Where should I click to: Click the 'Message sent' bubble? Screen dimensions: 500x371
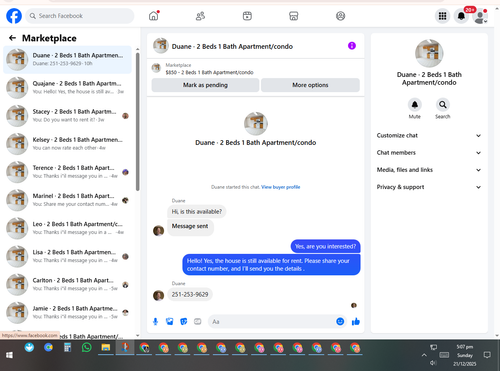tap(190, 226)
